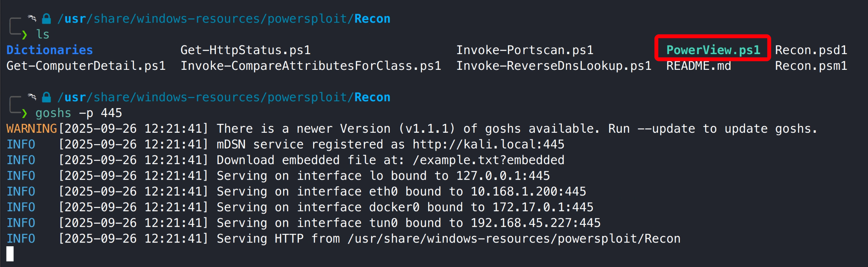Click the terminal block cursor
The width and height of the screenshot is (868, 267).
tap(10, 254)
